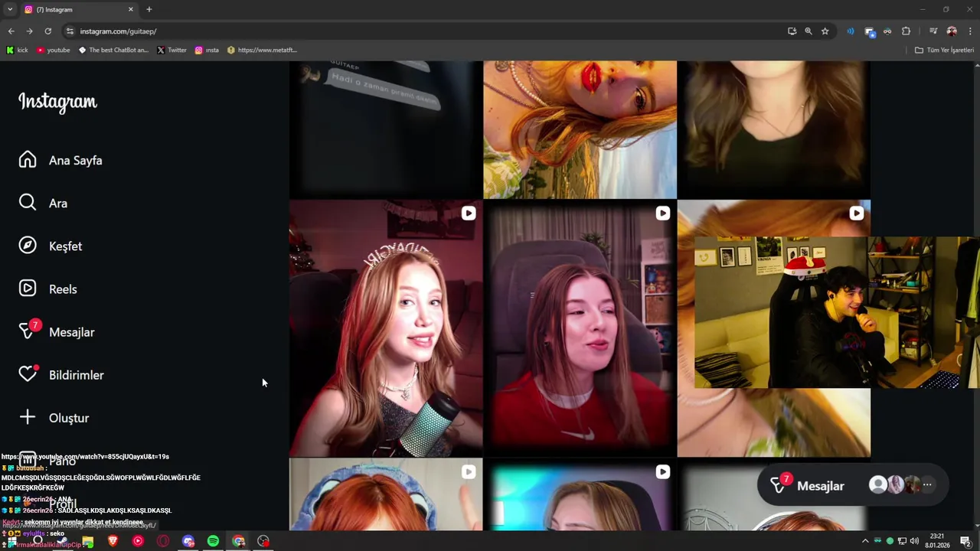Screen dimensions: 980x551
Task: Open the Extensions puzzle icon
Action: coord(906,31)
